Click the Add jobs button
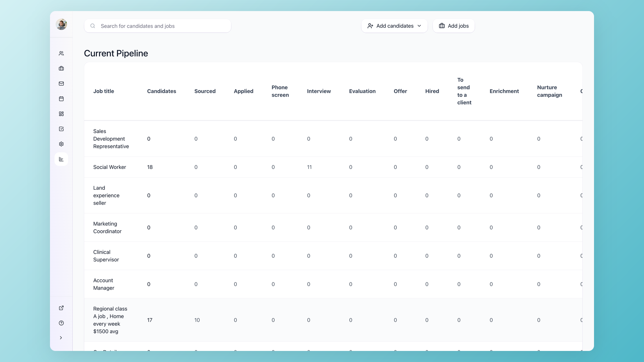The width and height of the screenshot is (644, 362). (453, 26)
